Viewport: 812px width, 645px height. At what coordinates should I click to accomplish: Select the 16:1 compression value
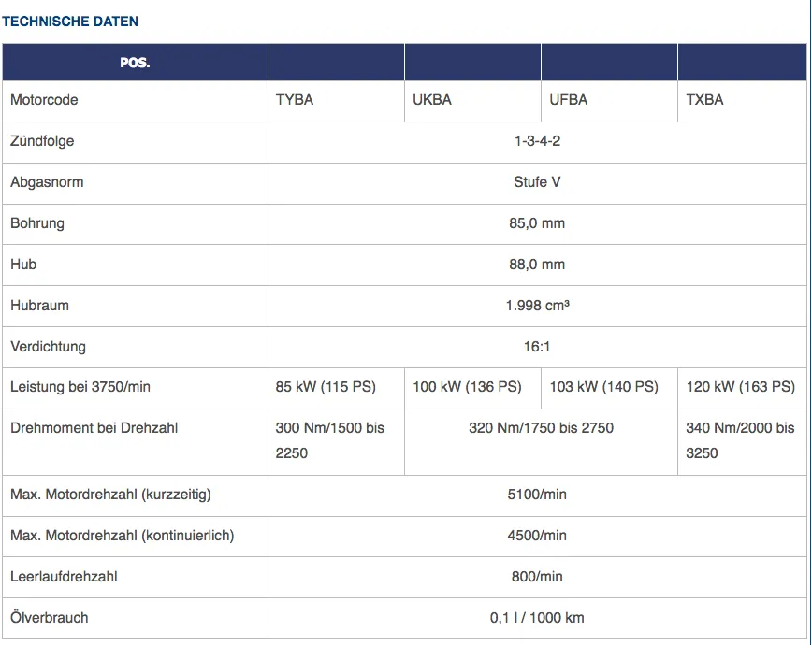coord(537,347)
